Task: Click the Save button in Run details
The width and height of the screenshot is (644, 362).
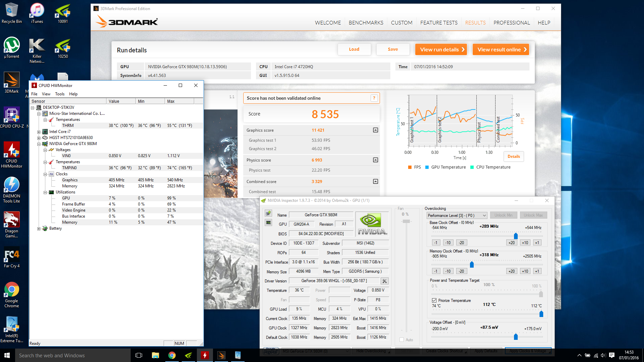Action: point(393,49)
